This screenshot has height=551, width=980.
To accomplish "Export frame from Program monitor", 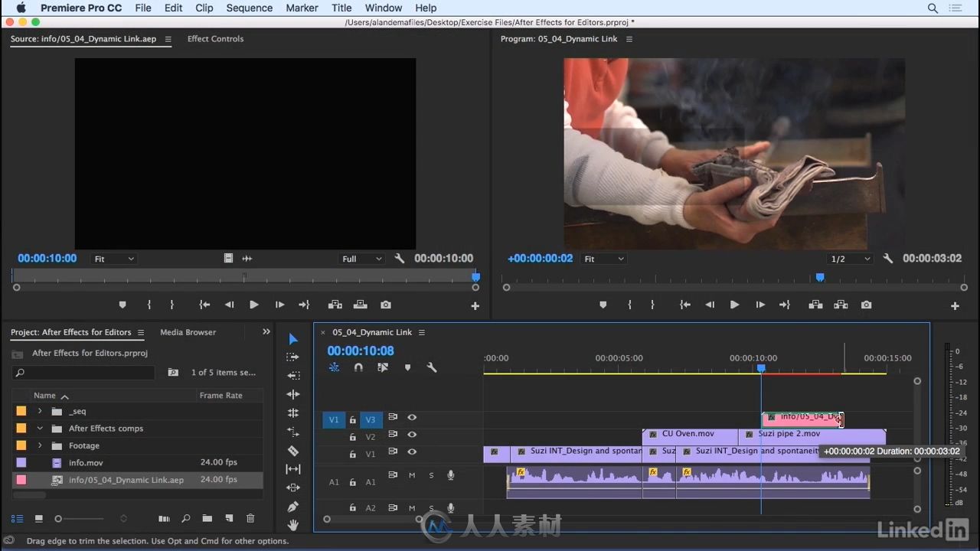I will point(866,305).
